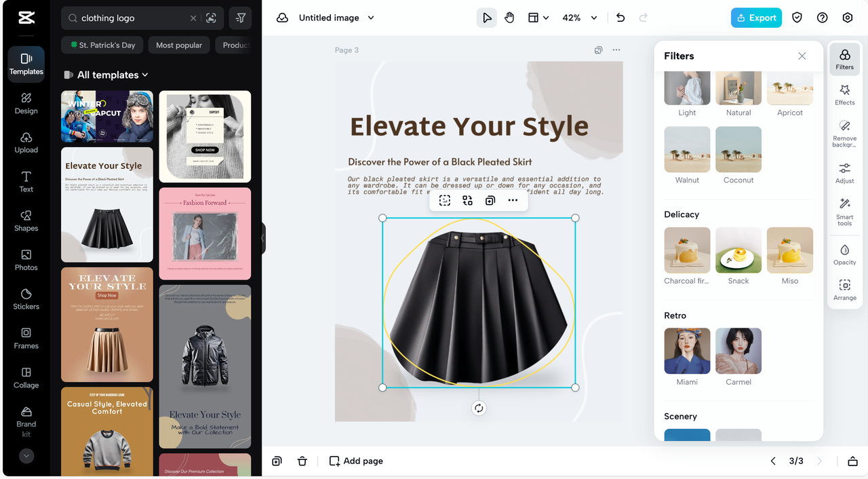Open the Text sidebar panel

[26, 182]
